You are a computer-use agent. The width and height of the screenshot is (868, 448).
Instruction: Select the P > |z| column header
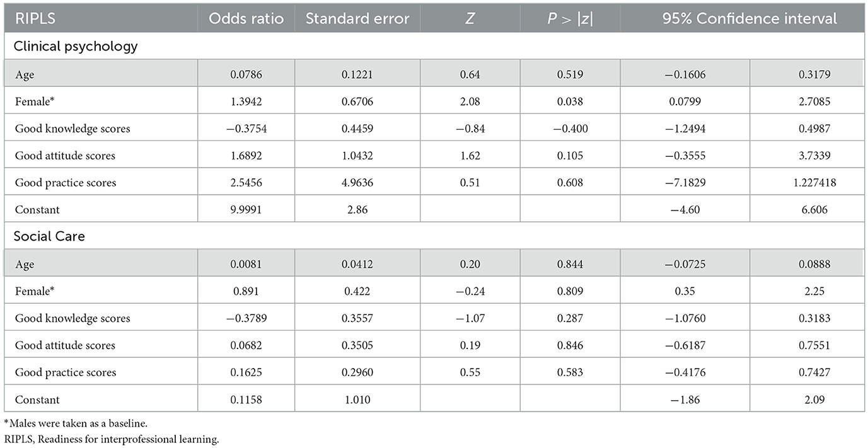tap(569, 18)
